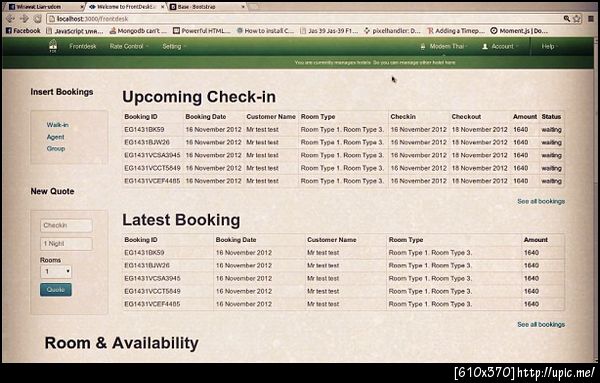Click 'See all bookings' under Latest Booking
600x383 pixels.
(x=541, y=324)
